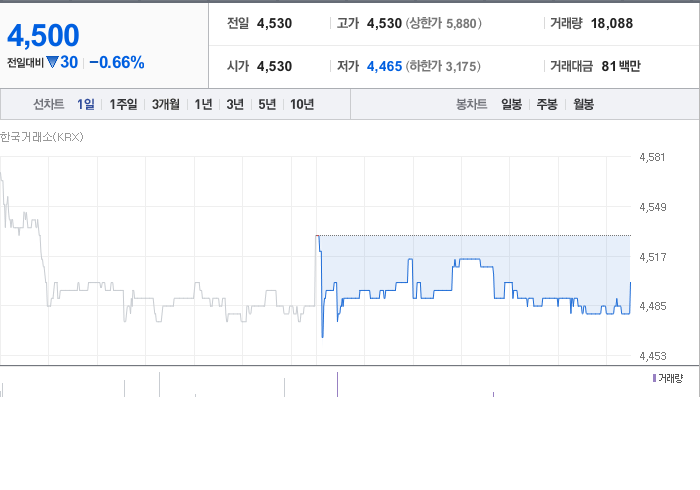700x490 pixels.
Task: Click the 4,549 axis label
Action: point(653,207)
